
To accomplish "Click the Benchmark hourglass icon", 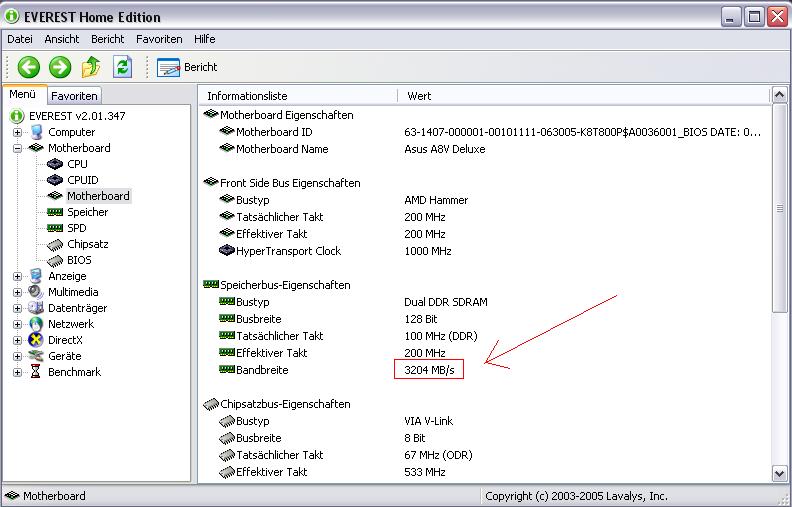I will (35, 372).
